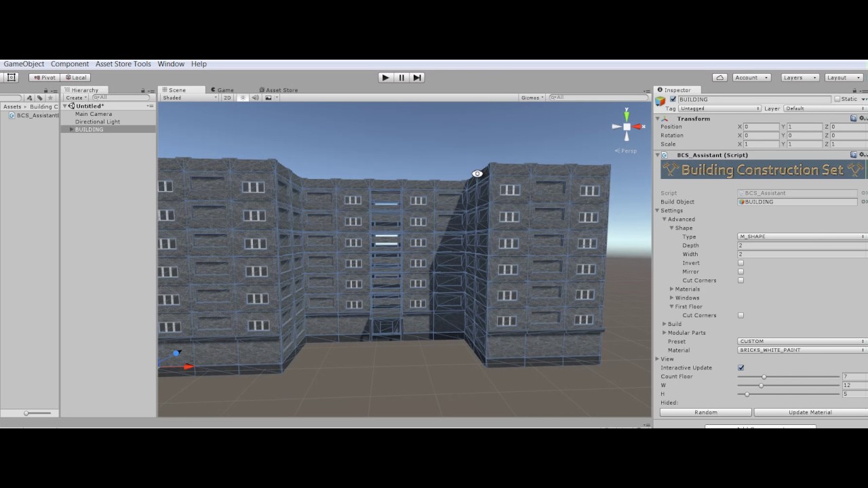Screen dimensions: 868x488
Task: Enable the Mirror shape checkbox
Action: (x=741, y=272)
